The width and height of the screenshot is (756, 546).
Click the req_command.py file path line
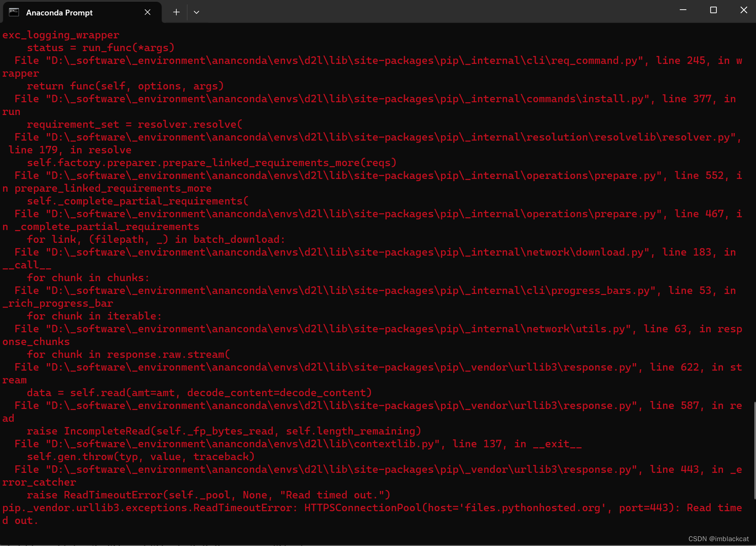pos(378,61)
